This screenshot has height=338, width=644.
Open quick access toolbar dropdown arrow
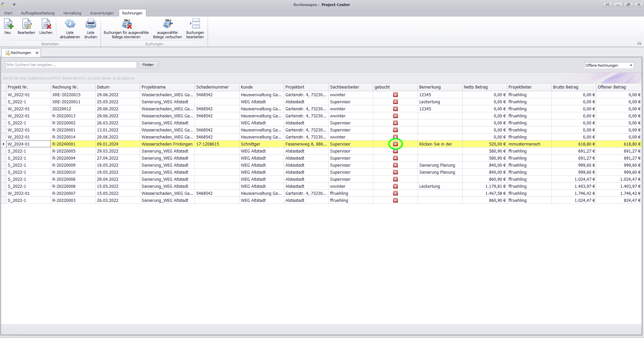pos(14,5)
